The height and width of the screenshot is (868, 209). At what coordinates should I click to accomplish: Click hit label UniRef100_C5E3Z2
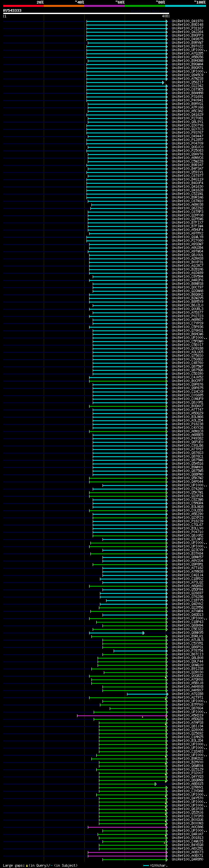point(187,629)
